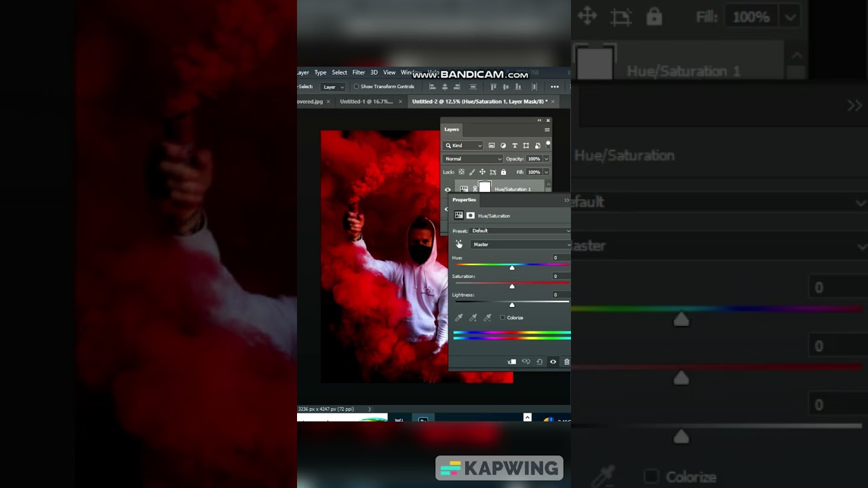Enable Show Transform Controls checkbox
868x488 pixels.
(x=356, y=87)
